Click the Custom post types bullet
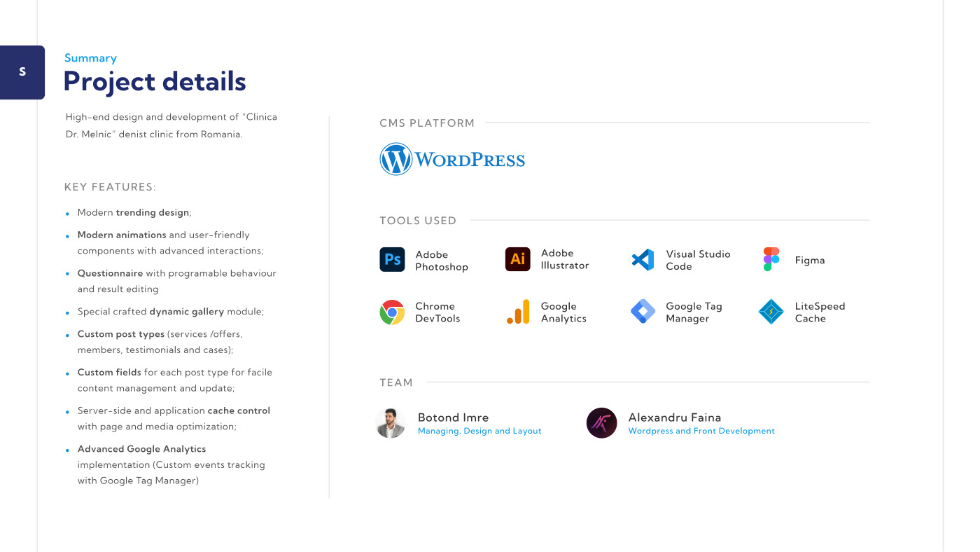Viewport: 980px width, 552px height. click(160, 342)
